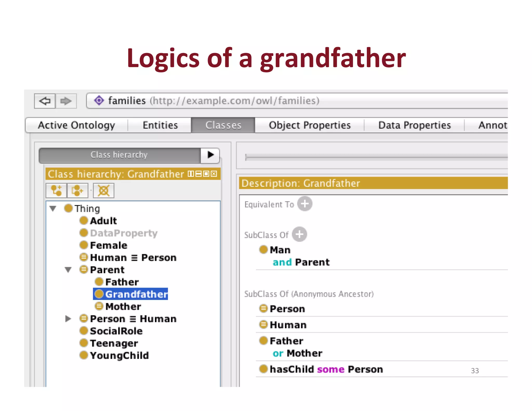Select Thing in the class tree
The width and height of the screenshot is (532, 411).
tap(82, 208)
